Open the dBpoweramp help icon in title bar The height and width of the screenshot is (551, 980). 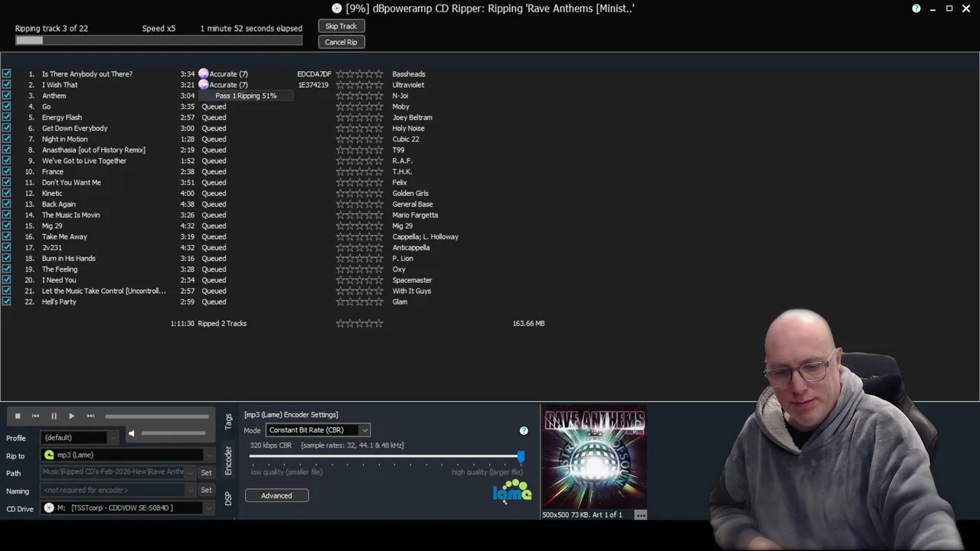[916, 8]
